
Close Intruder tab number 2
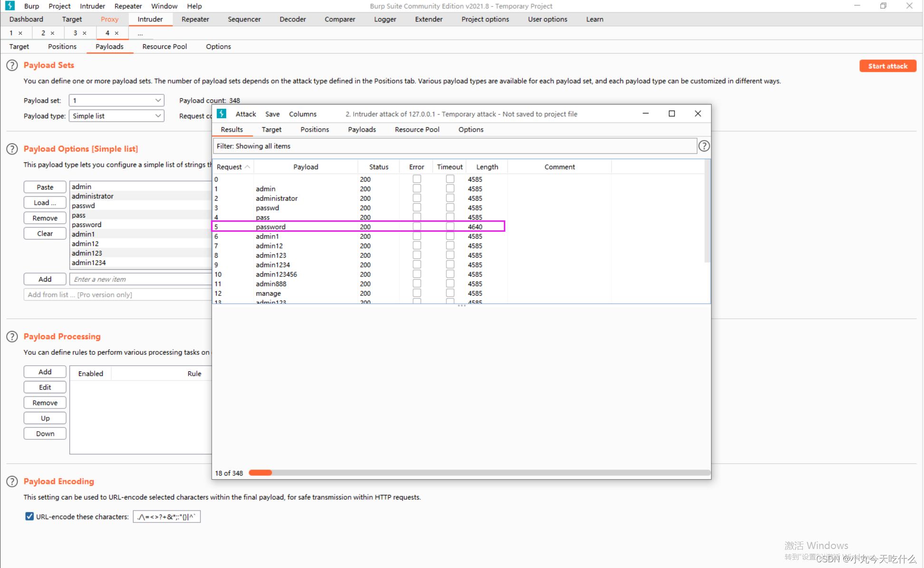pyautogui.click(x=52, y=33)
